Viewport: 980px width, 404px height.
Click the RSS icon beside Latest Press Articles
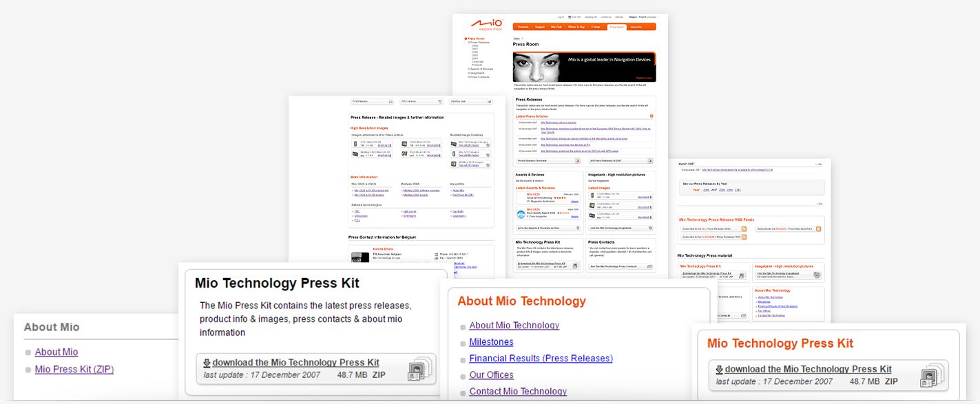click(x=651, y=116)
